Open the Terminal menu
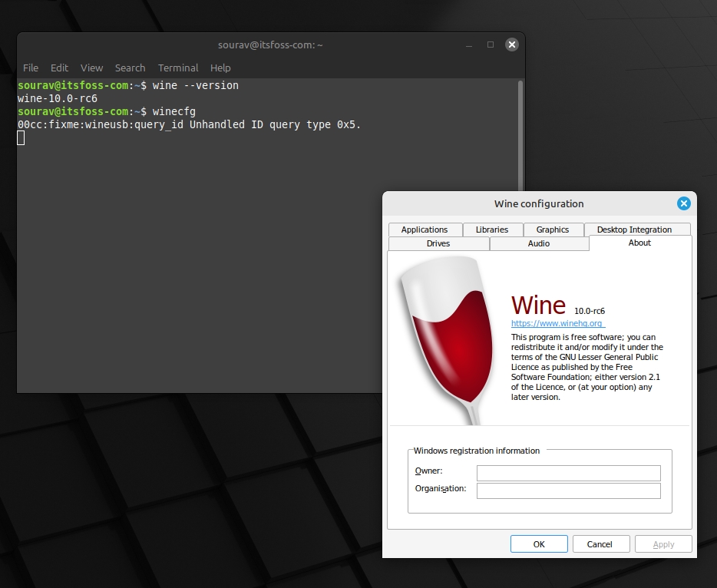The width and height of the screenshot is (717, 588). coord(177,68)
